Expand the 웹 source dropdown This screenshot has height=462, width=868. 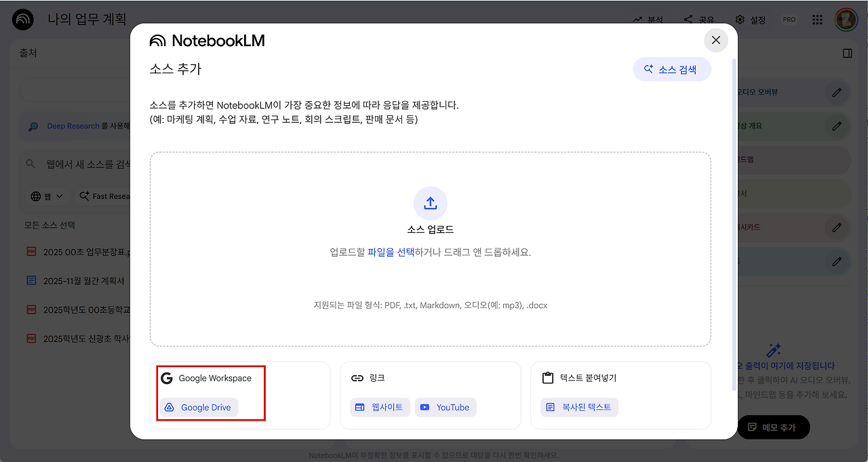(47, 196)
